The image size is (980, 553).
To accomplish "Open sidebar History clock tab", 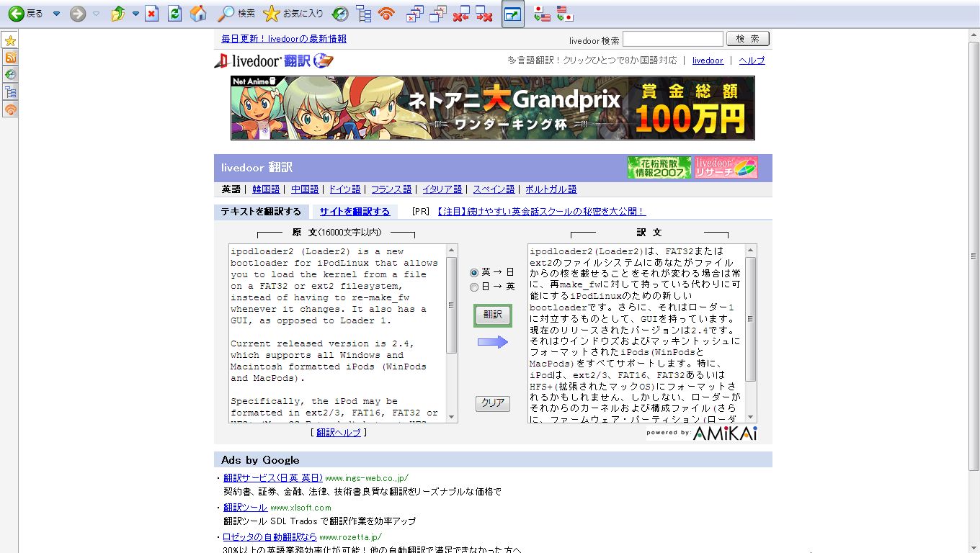I will 10,75.
